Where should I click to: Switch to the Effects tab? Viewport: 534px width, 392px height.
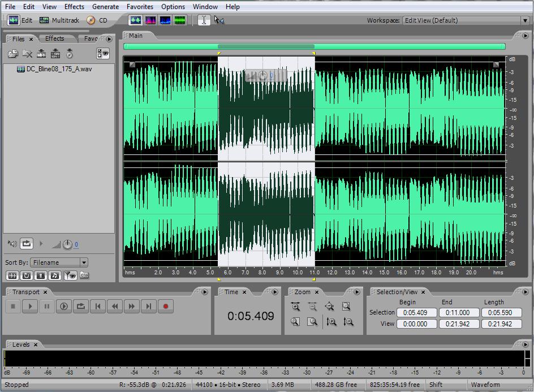click(54, 38)
